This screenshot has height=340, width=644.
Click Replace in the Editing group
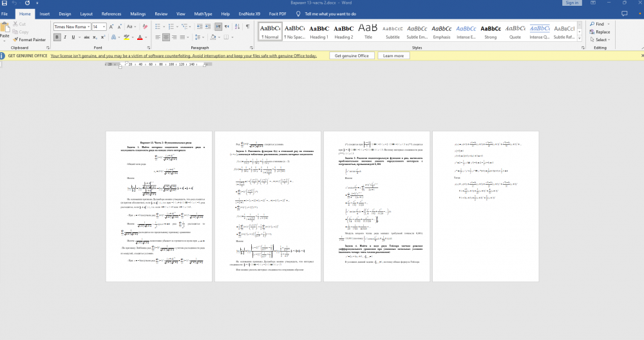coord(600,32)
